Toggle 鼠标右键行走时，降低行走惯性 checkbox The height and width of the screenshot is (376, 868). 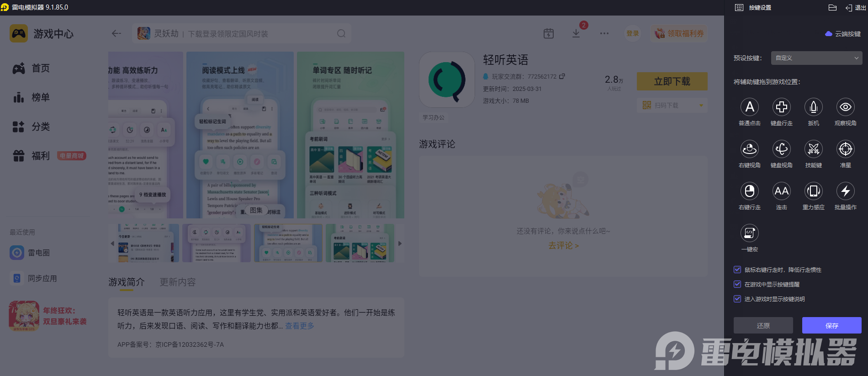click(x=737, y=270)
